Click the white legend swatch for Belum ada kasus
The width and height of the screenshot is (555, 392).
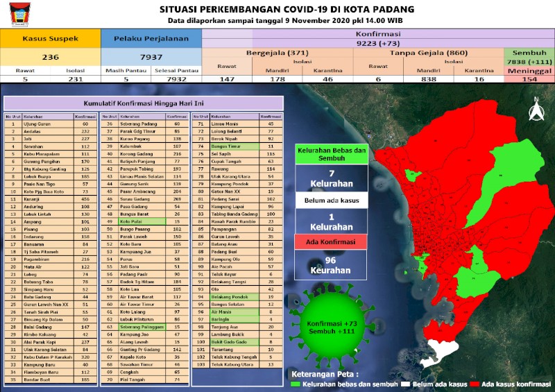click(405, 384)
